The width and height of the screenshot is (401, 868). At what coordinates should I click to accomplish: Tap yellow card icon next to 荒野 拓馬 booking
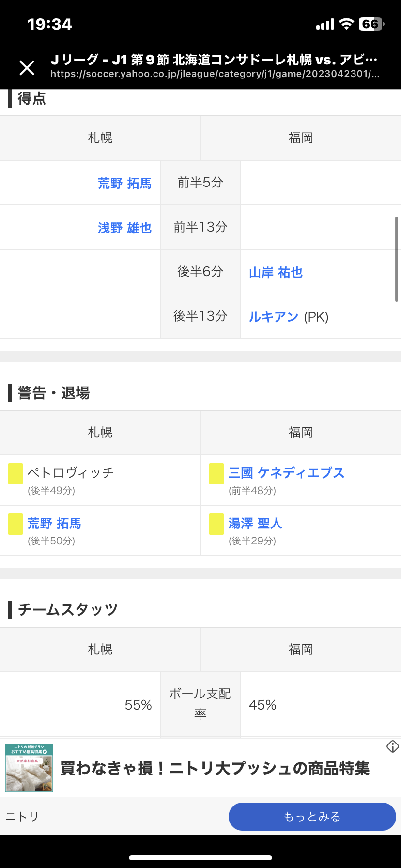tap(15, 524)
